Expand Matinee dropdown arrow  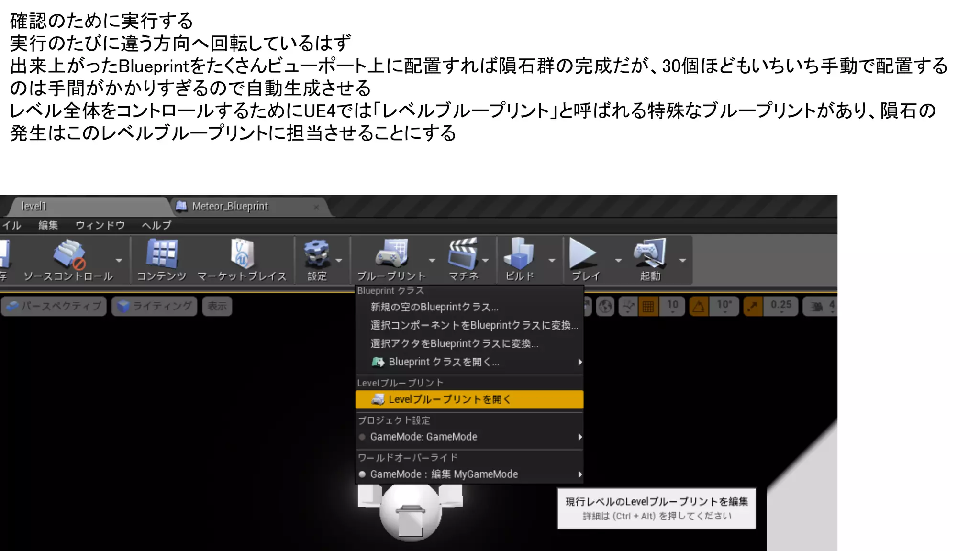pos(486,261)
